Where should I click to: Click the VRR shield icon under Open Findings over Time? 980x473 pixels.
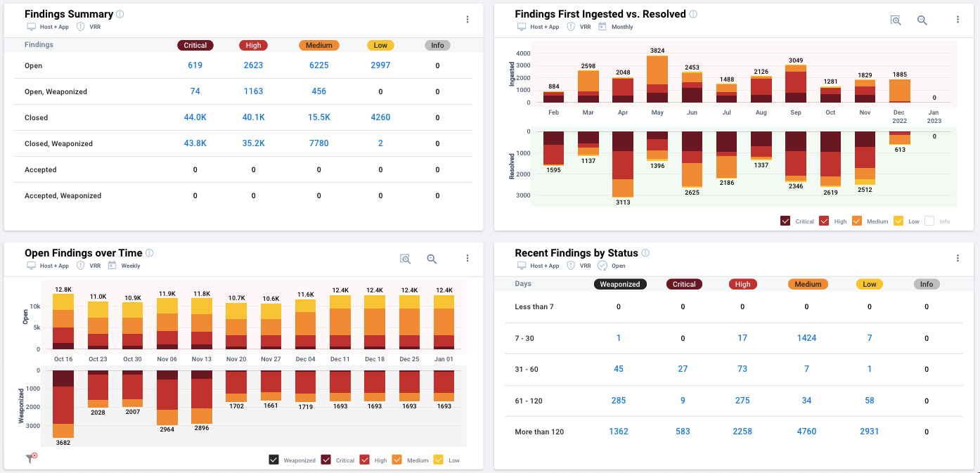pos(81,266)
